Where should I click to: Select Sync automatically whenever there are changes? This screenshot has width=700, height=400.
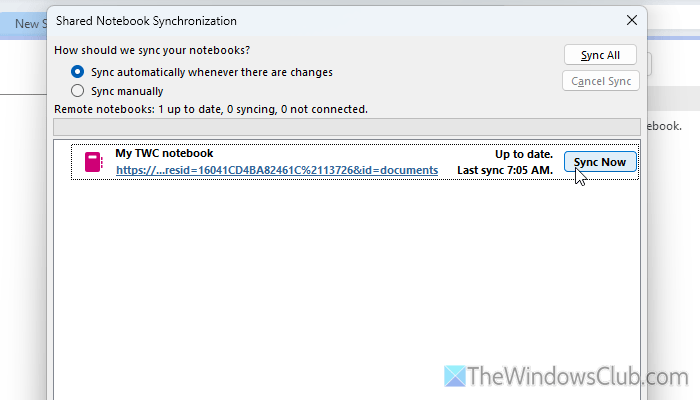[x=78, y=72]
